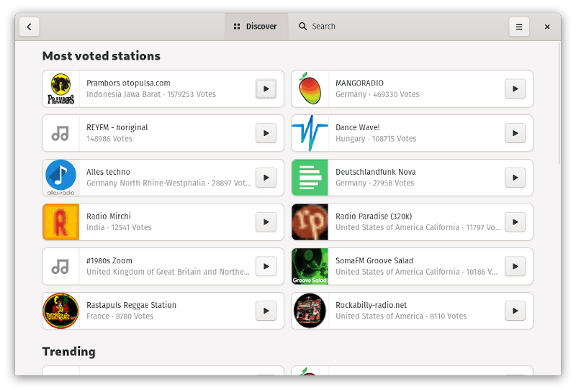Image resolution: width=576 pixels, height=392 pixels.
Task: Play Prambors otopulsa.com station
Action: [x=266, y=88]
